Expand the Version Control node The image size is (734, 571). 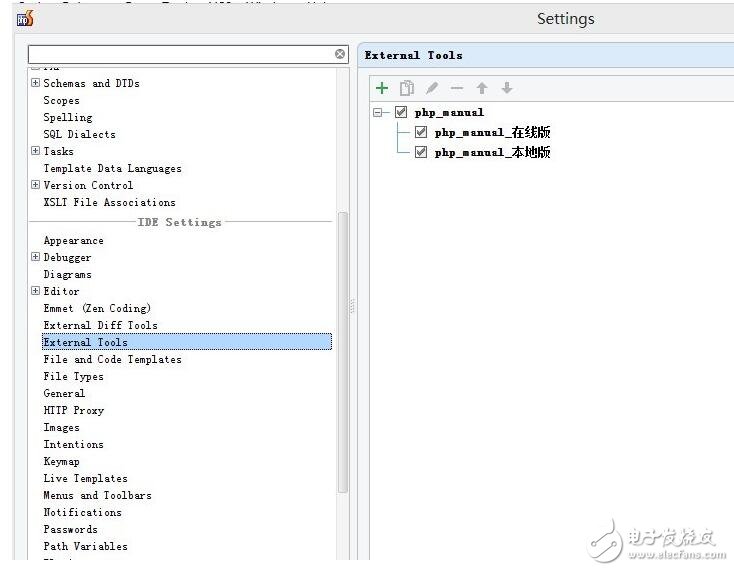point(35,185)
